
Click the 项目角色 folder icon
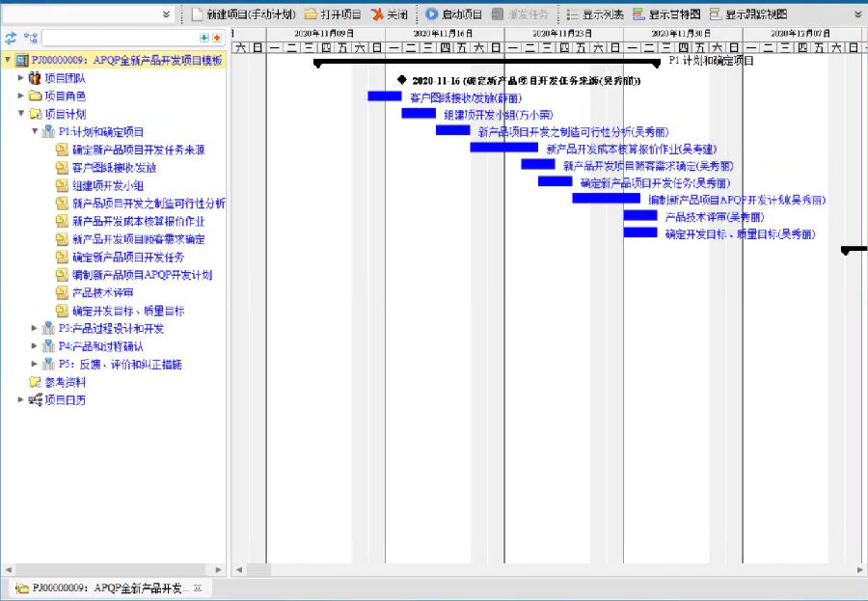[35, 96]
